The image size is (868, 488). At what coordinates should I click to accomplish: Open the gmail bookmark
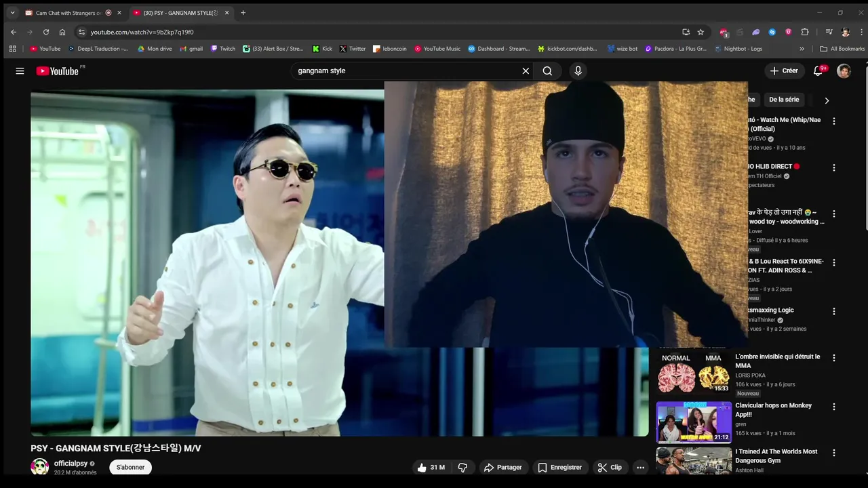[x=191, y=49]
